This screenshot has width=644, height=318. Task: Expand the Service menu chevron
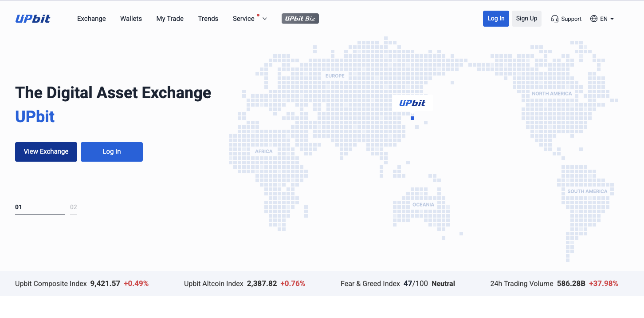(x=265, y=19)
